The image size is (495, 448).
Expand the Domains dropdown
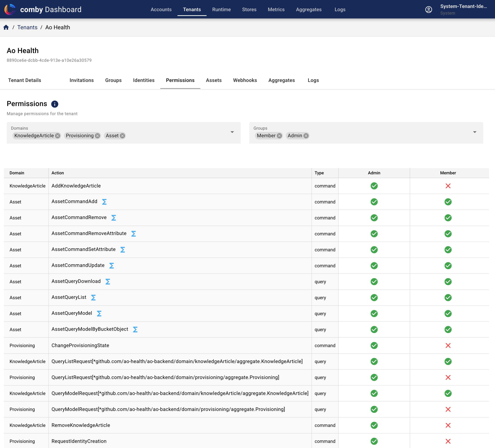coord(232,132)
